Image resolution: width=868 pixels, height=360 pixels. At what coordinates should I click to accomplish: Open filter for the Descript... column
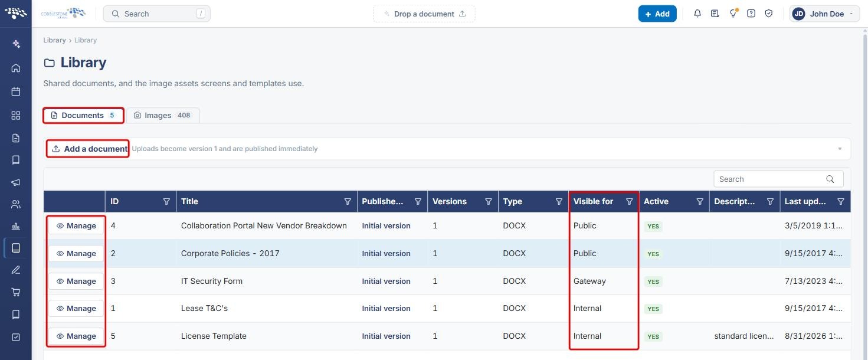pos(770,202)
